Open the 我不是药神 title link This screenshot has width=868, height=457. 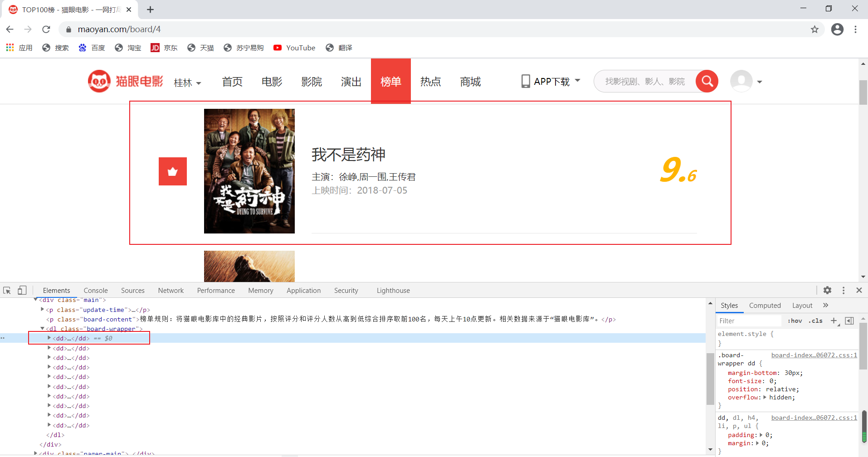click(348, 155)
